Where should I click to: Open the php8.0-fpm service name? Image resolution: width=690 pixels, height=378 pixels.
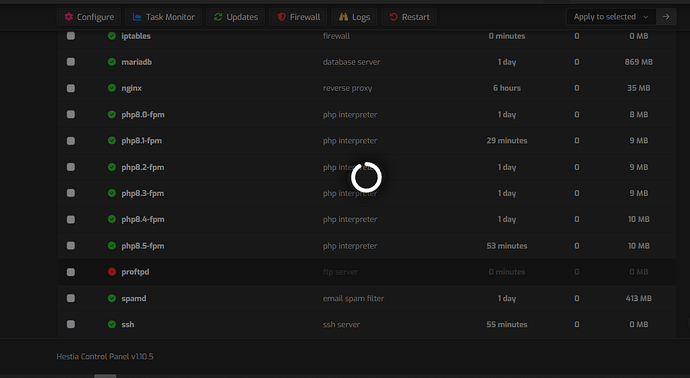[143, 114]
